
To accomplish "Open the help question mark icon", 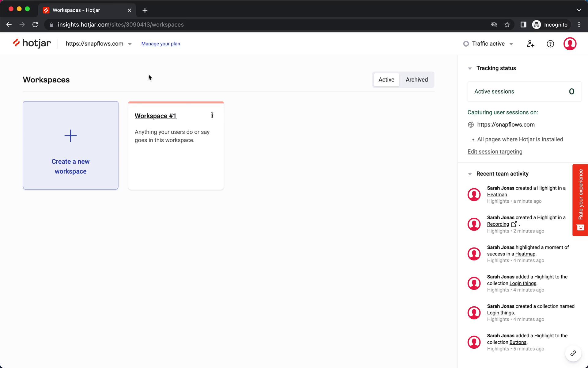I will (550, 44).
